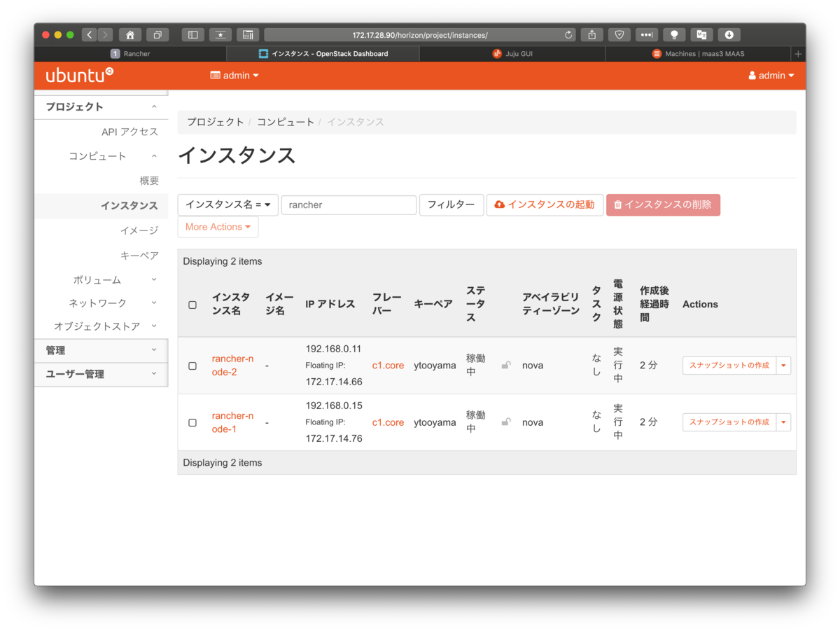Click インスタンスの起動 button

click(x=545, y=204)
